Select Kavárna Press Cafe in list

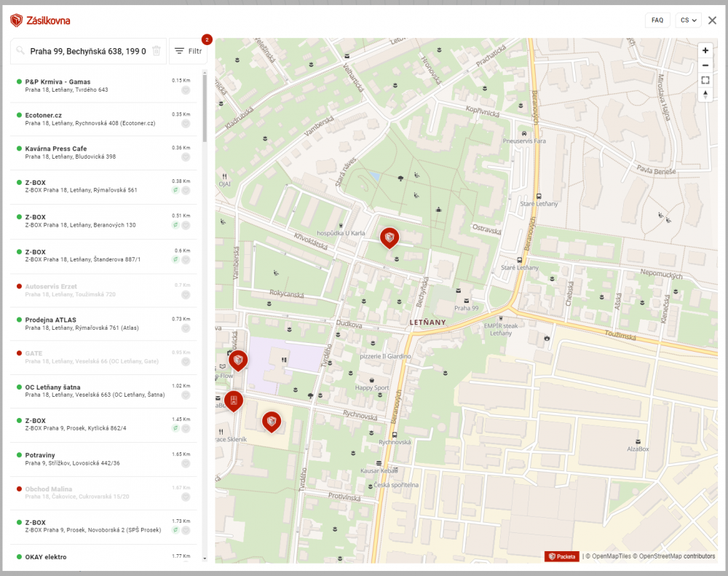click(103, 153)
